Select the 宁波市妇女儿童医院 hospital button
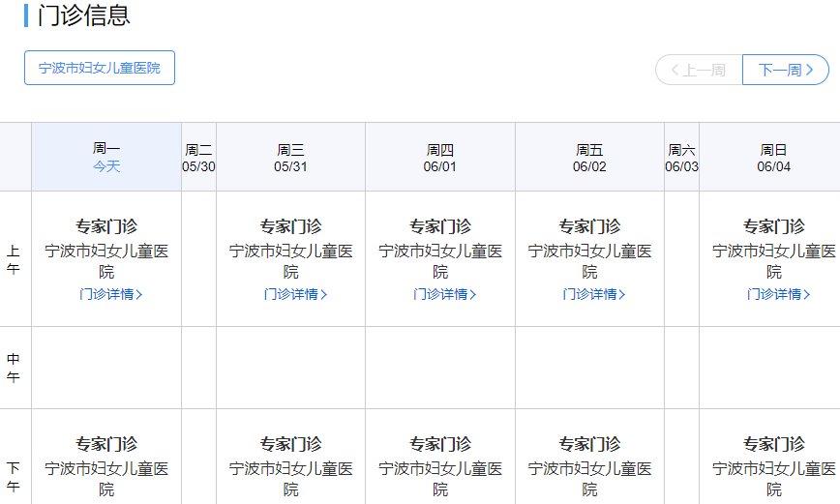 point(100,68)
